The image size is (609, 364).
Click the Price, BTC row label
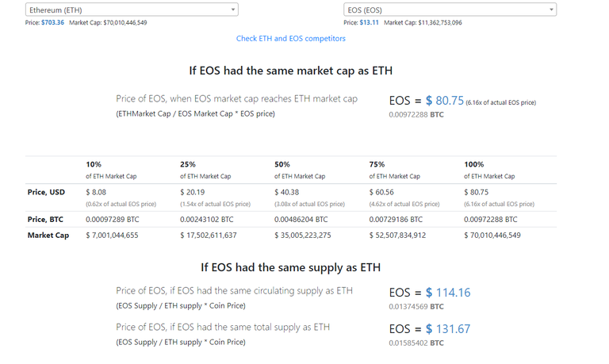click(x=46, y=219)
